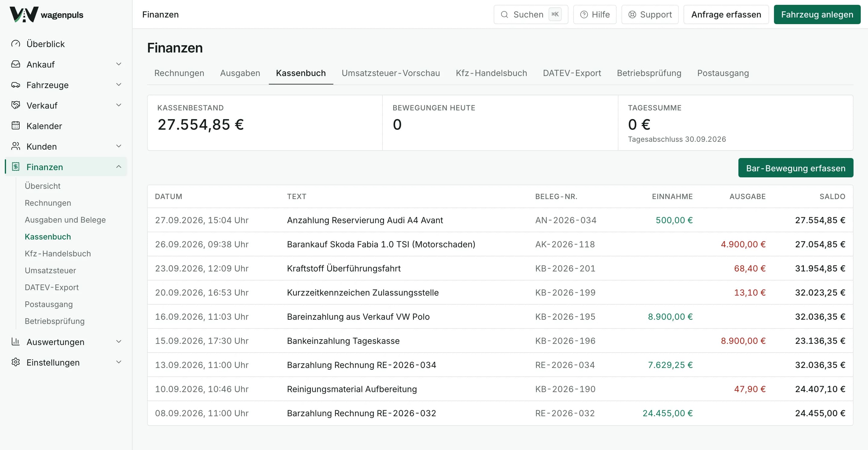Click the Finanzen receipt icon
Viewport: 868px width, 450px height.
(x=15, y=167)
